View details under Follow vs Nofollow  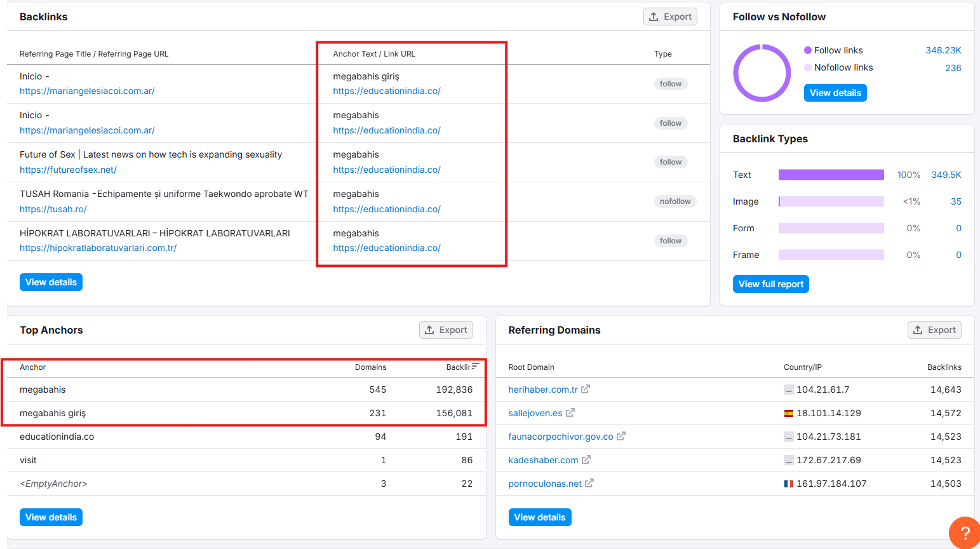[835, 93]
